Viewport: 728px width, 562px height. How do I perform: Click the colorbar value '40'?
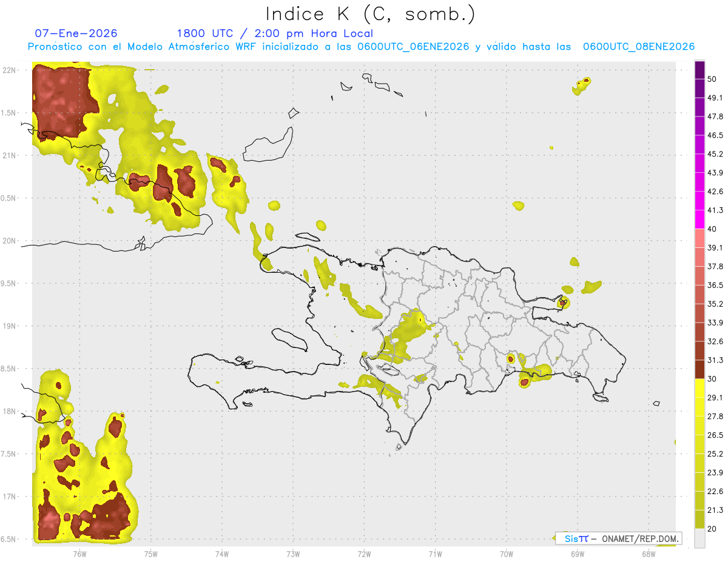pyautogui.click(x=713, y=229)
